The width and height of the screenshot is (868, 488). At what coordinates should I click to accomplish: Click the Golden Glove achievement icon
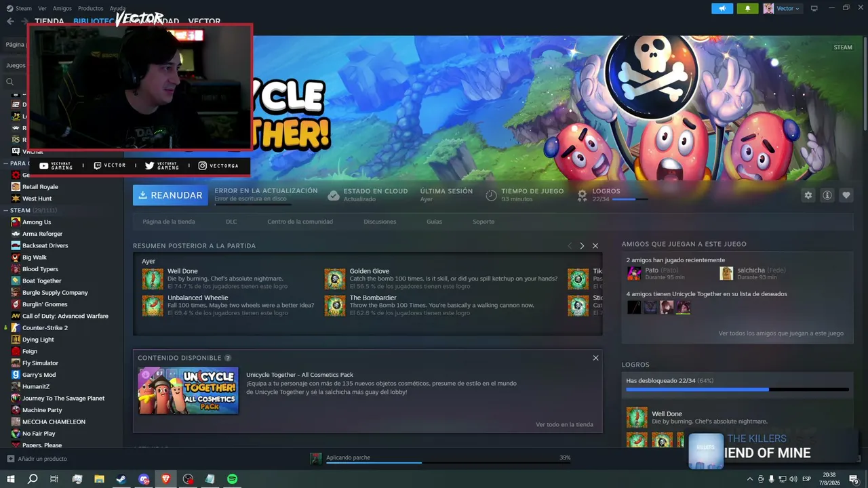(x=335, y=279)
